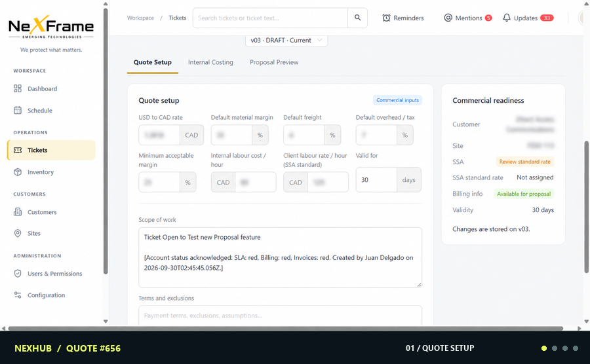This screenshot has width=590, height=364.
Task: Open the Inventory box icon
Action: click(x=18, y=172)
